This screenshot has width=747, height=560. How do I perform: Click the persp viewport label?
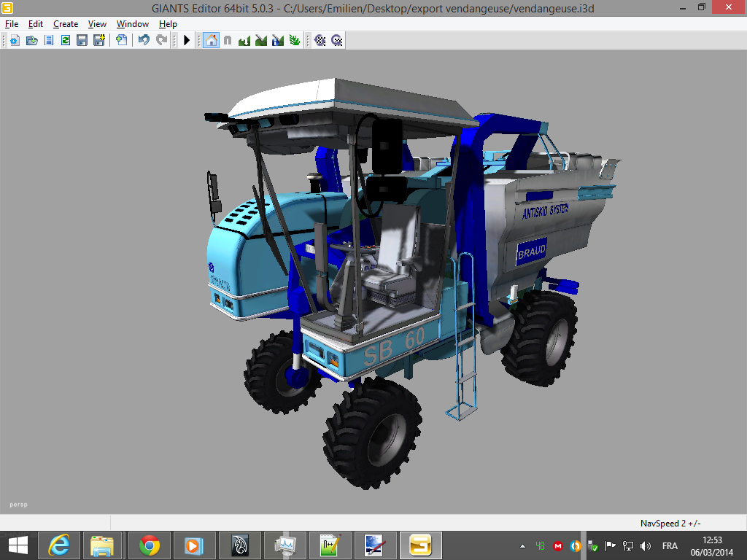pyautogui.click(x=18, y=505)
